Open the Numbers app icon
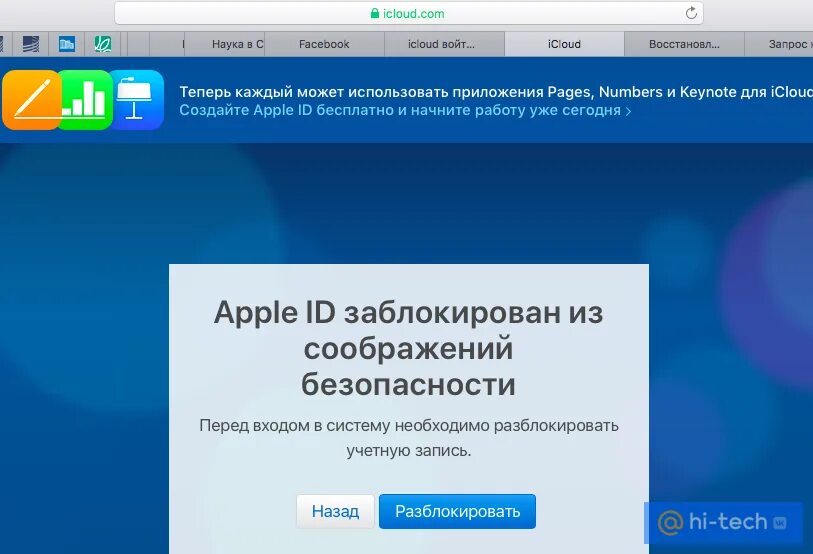The height and width of the screenshot is (554, 813). (x=87, y=100)
